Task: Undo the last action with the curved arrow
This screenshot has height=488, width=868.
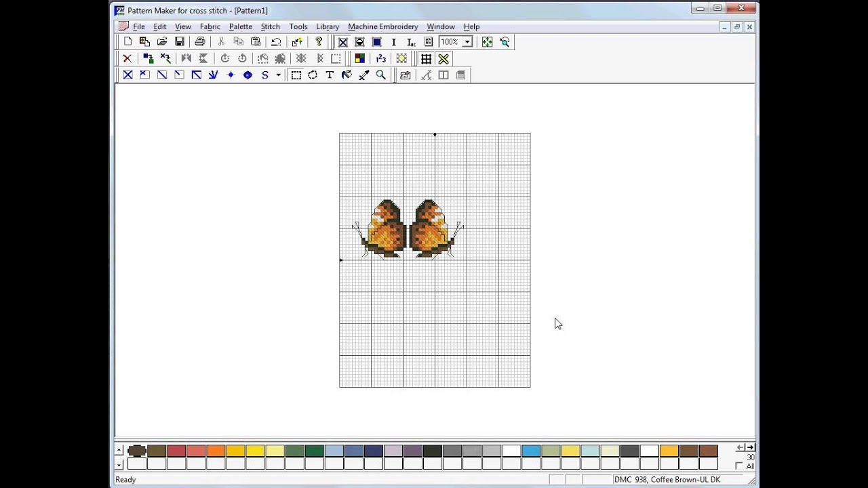Action: point(276,42)
